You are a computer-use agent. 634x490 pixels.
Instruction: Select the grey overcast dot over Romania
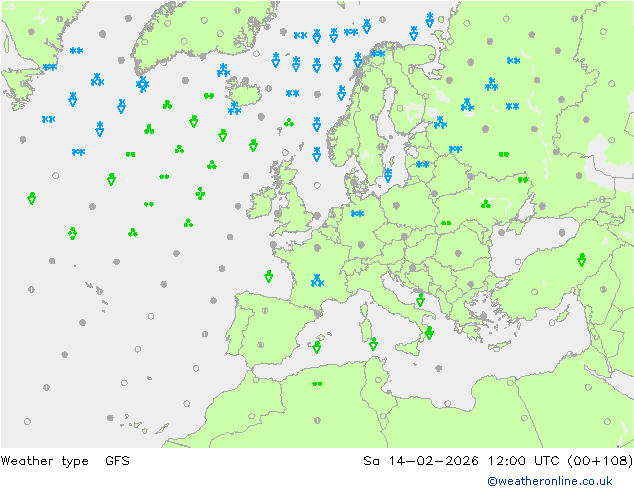tap(458, 253)
